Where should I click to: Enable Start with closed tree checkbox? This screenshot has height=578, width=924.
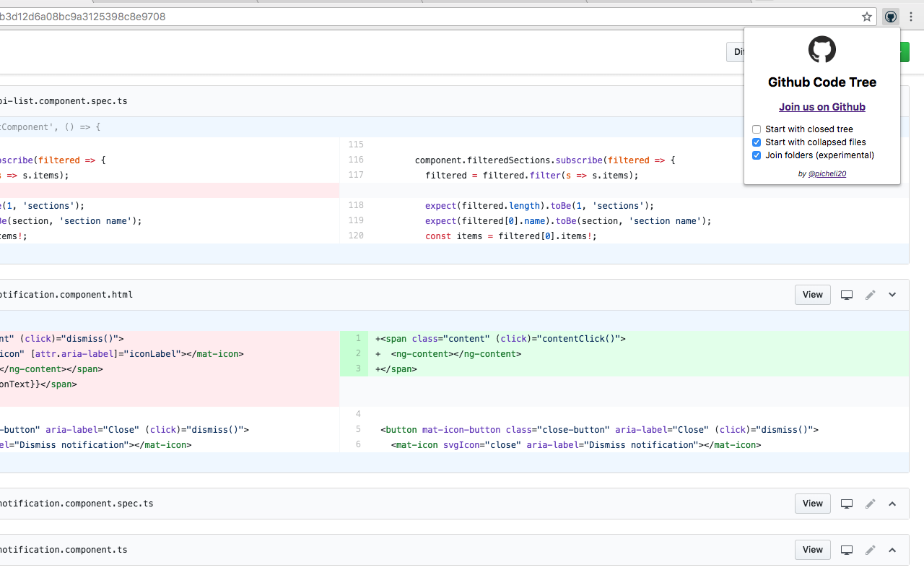tap(757, 129)
